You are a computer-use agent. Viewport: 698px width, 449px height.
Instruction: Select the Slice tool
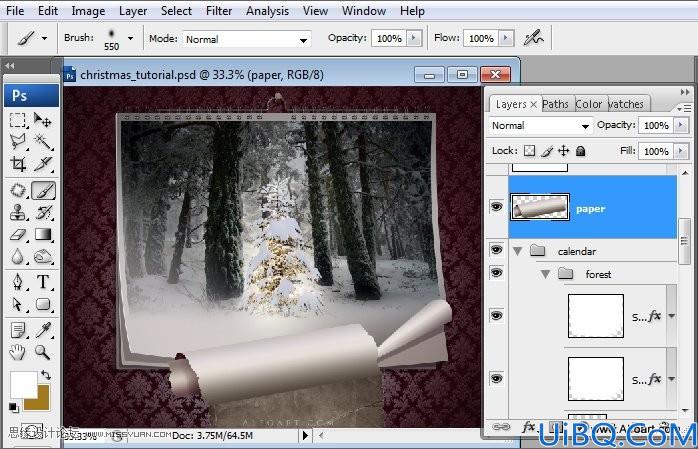pyautogui.click(x=43, y=164)
